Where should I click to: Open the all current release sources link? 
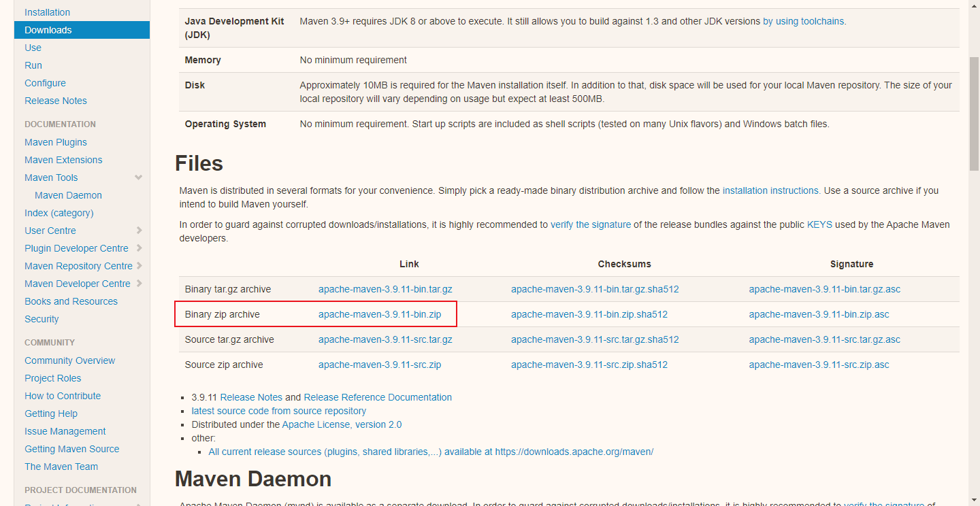431,452
